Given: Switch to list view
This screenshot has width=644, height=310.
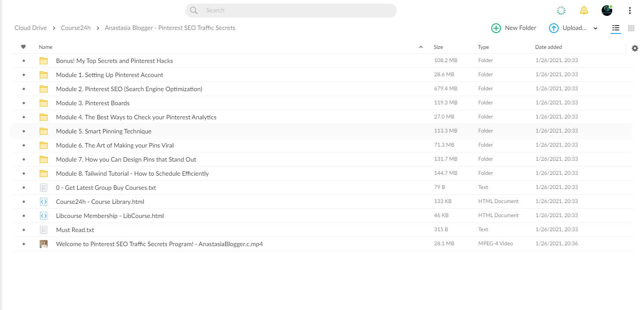Looking at the screenshot, I should 616,28.
